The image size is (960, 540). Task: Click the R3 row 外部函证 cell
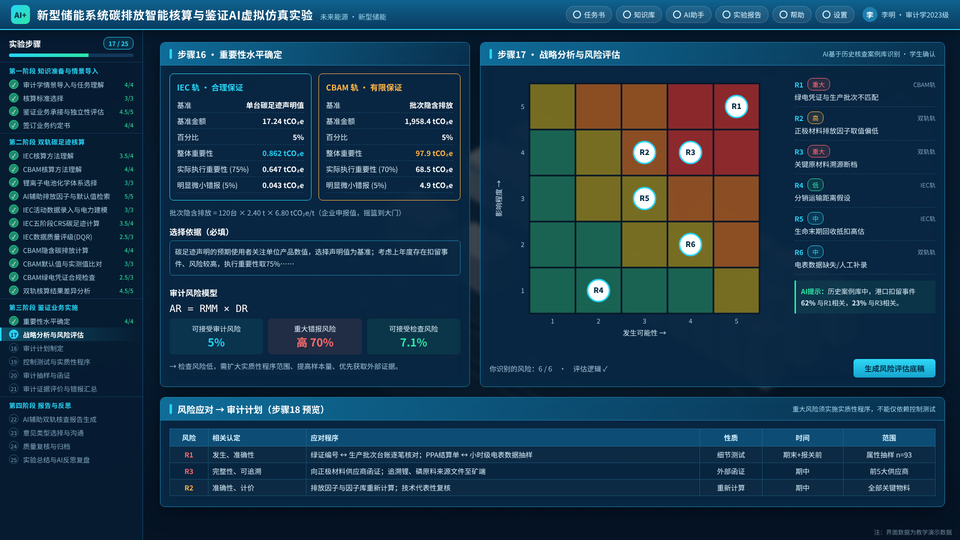tap(730, 471)
